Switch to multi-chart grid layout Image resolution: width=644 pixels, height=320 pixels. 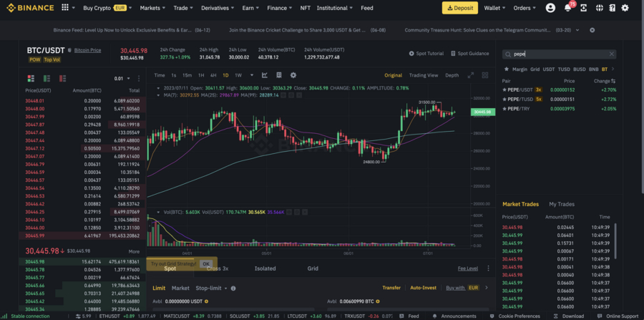[485, 75]
